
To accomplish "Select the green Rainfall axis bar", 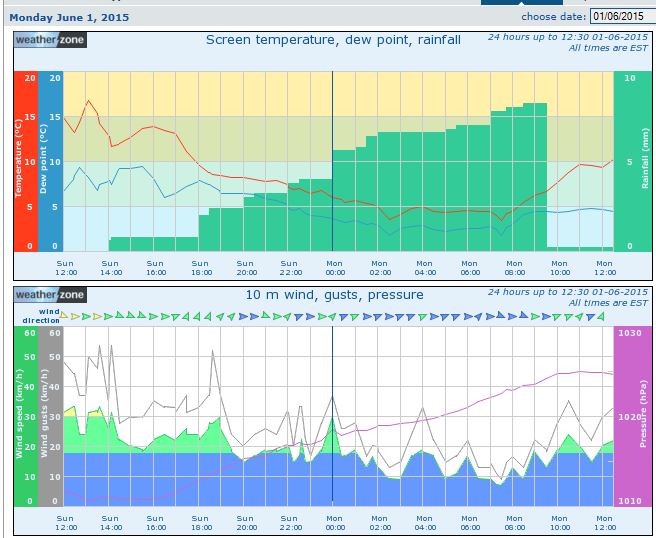I will click(x=631, y=161).
